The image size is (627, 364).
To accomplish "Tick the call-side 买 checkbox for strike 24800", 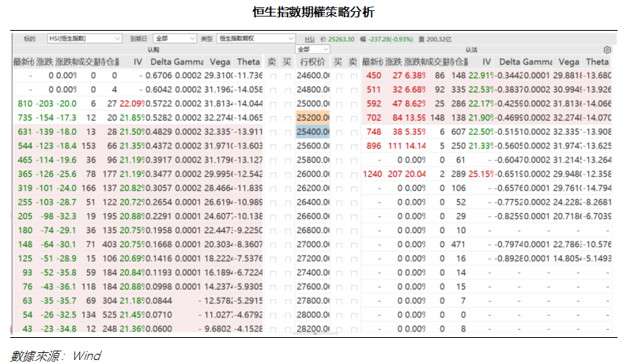I will [x=288, y=90].
